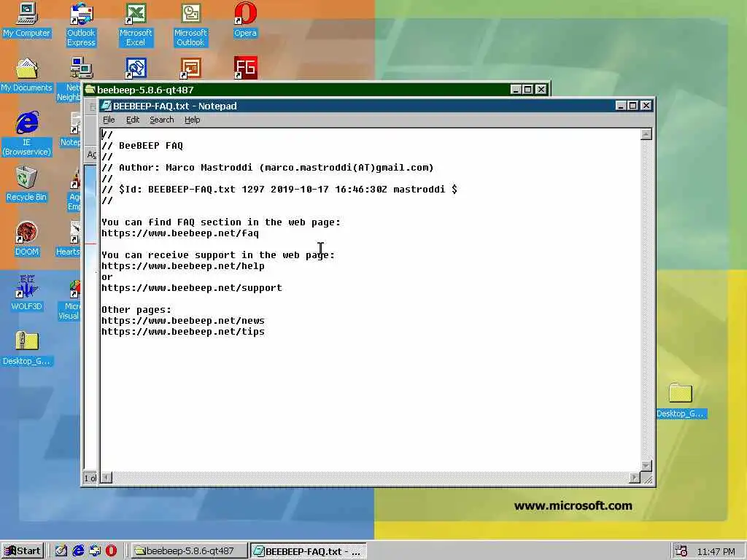
Task: Click the Notepad vertical scrollbar down arrow
Action: (x=646, y=466)
